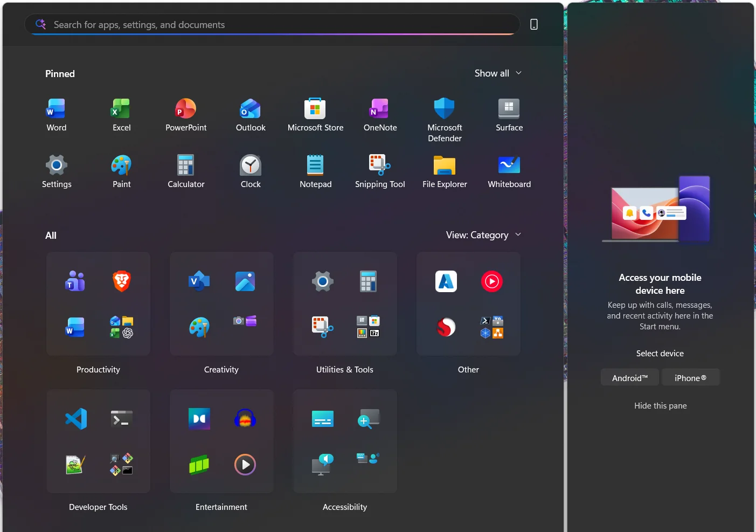This screenshot has height=532, width=756.
Task: Open the View: Category dropdown
Action: [x=483, y=235]
